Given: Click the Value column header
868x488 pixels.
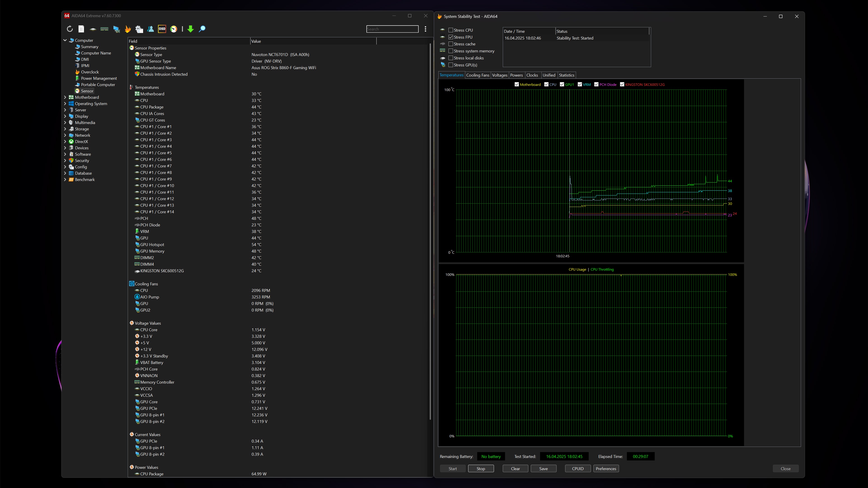Looking at the screenshot, I should point(313,41).
